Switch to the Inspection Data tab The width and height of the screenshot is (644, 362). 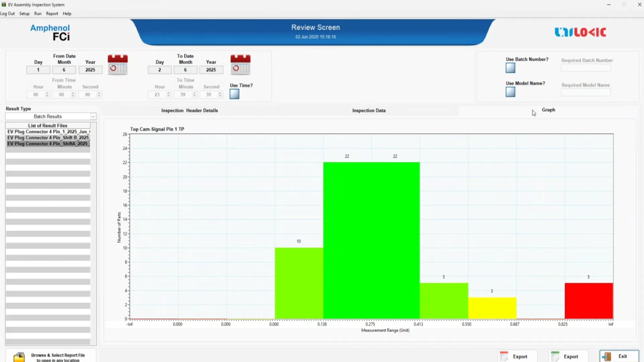[x=369, y=110]
